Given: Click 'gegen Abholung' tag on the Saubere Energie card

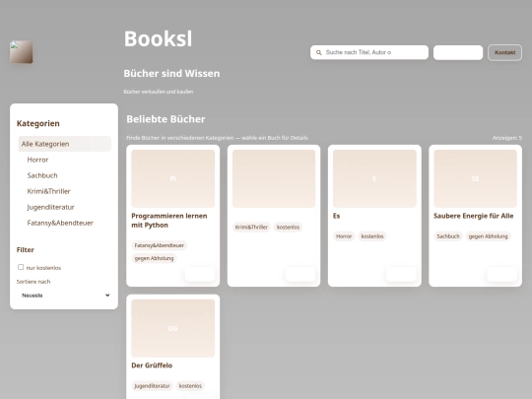Looking at the screenshot, I should pos(489,236).
